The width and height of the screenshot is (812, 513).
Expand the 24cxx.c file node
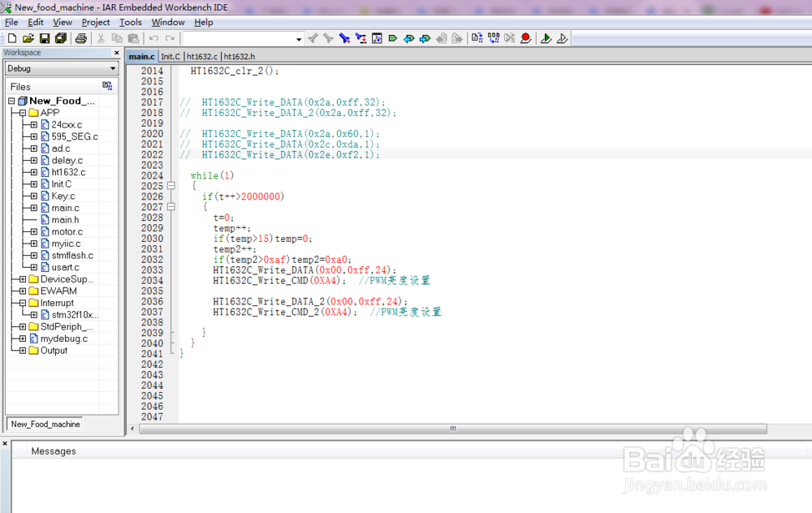pos(33,125)
